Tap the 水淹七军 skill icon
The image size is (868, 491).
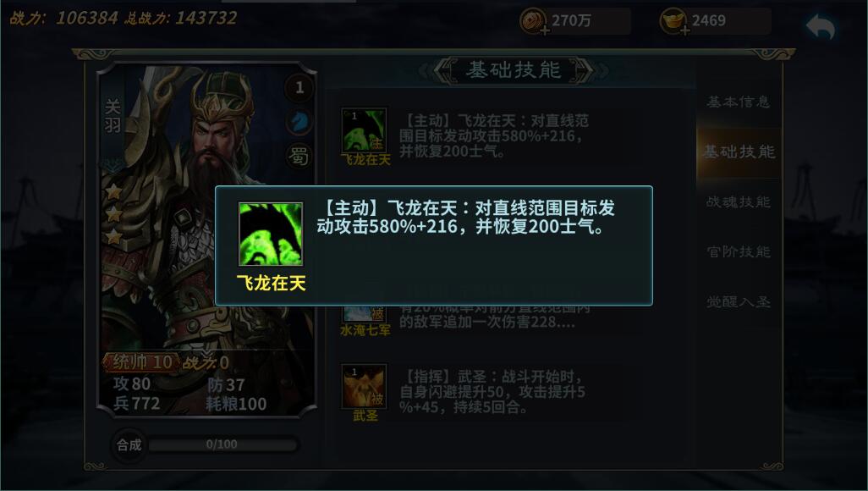pyautogui.click(x=364, y=314)
